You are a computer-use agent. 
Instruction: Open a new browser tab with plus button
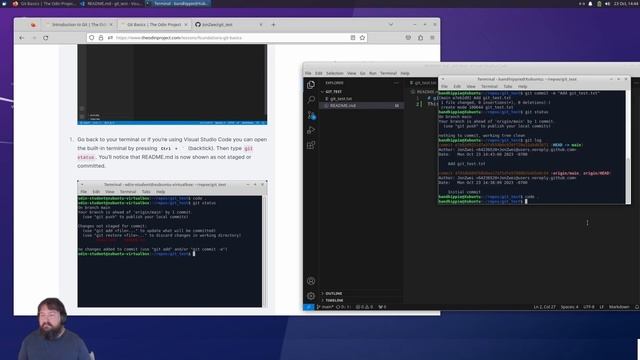pyautogui.click(x=273, y=24)
